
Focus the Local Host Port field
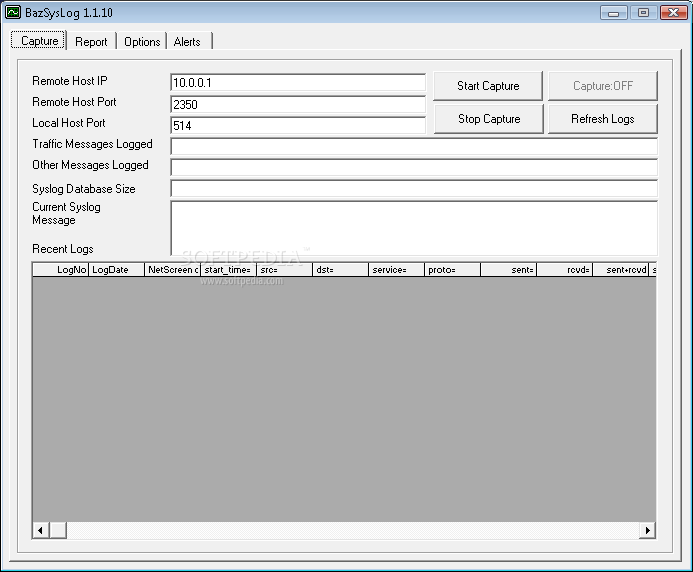tap(298, 126)
